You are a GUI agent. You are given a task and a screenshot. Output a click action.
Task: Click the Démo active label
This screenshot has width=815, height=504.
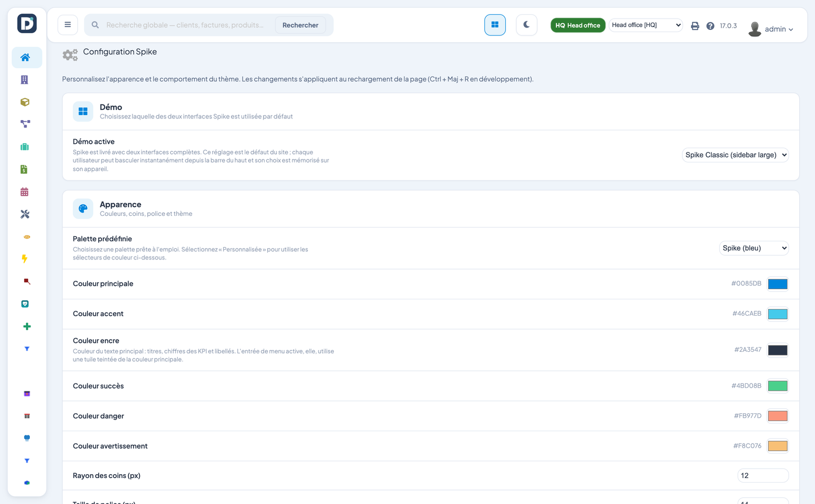[94, 142]
